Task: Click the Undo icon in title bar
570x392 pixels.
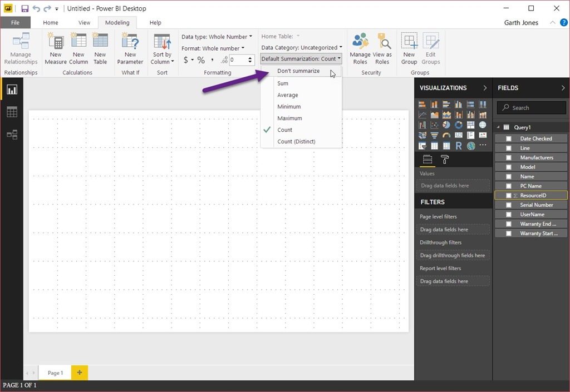Action: pos(36,8)
